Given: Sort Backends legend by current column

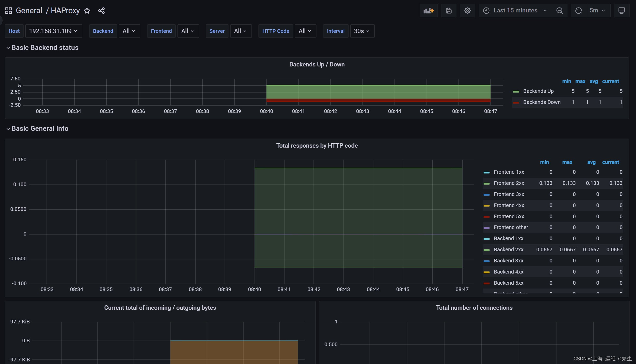Looking at the screenshot, I should pyautogui.click(x=610, y=81).
